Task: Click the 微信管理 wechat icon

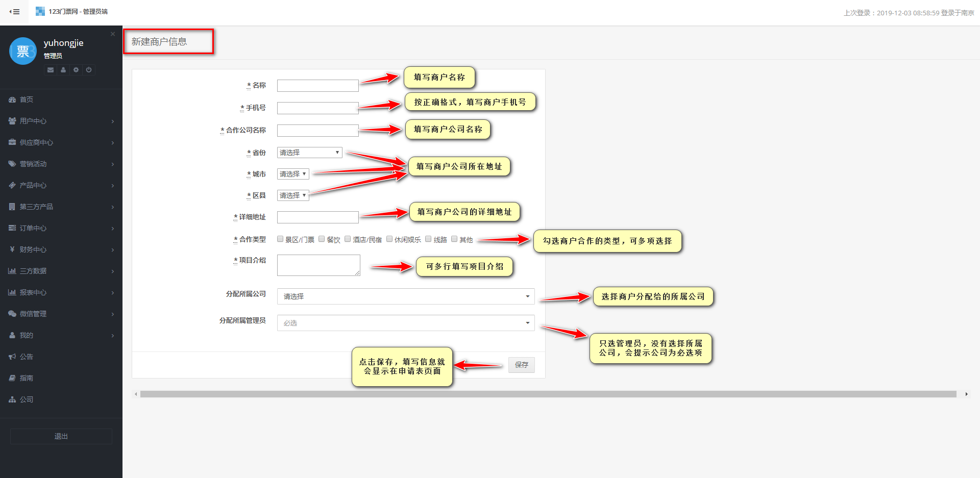Action: click(12, 314)
